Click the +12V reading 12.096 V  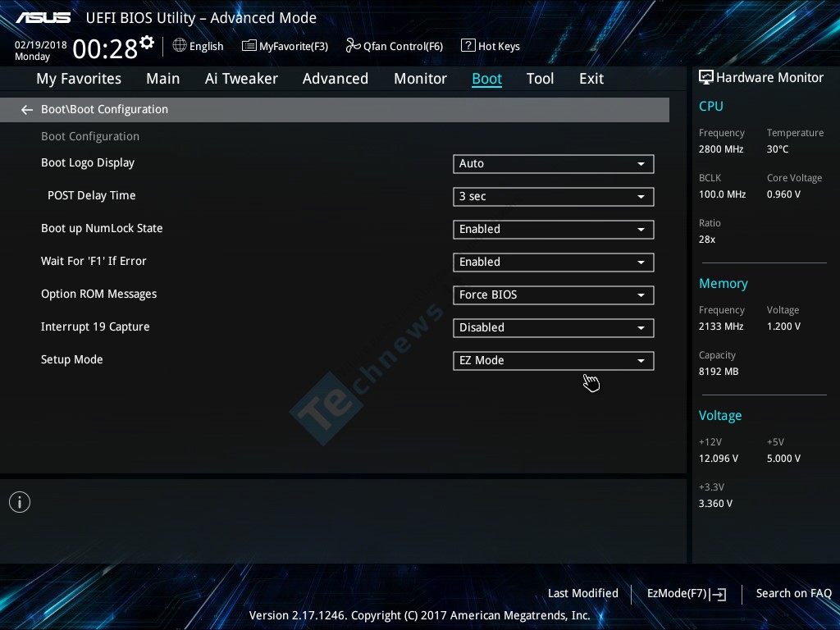719,459
